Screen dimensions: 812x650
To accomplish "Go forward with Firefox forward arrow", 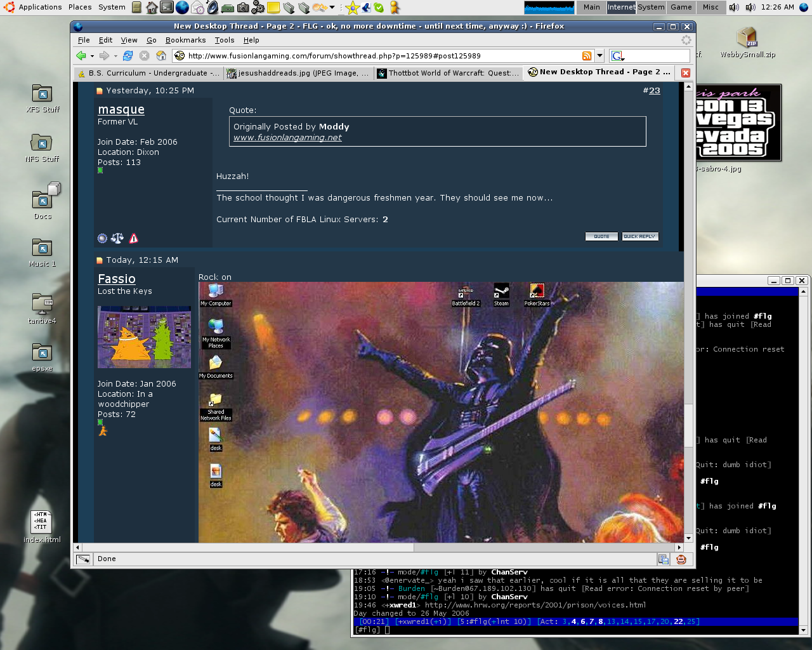I will click(105, 56).
